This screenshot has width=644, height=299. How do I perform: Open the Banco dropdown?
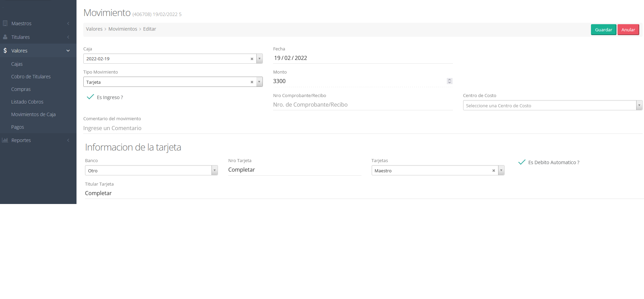pos(215,170)
